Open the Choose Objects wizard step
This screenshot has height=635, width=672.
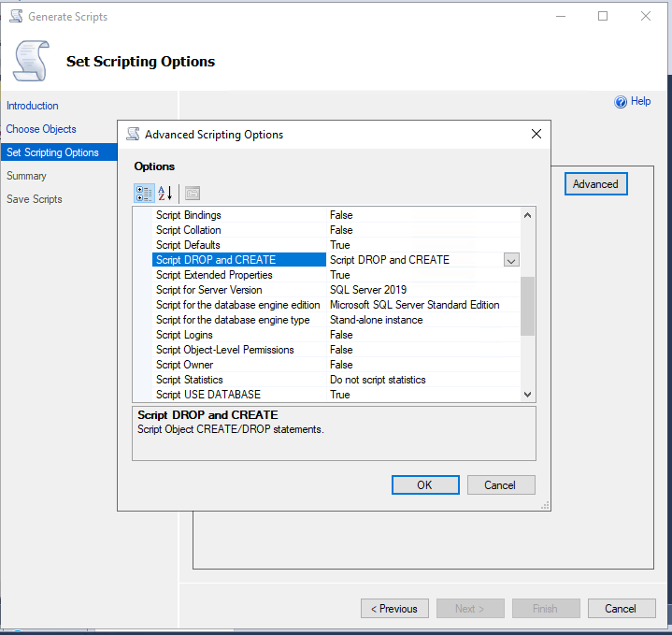[x=41, y=129]
